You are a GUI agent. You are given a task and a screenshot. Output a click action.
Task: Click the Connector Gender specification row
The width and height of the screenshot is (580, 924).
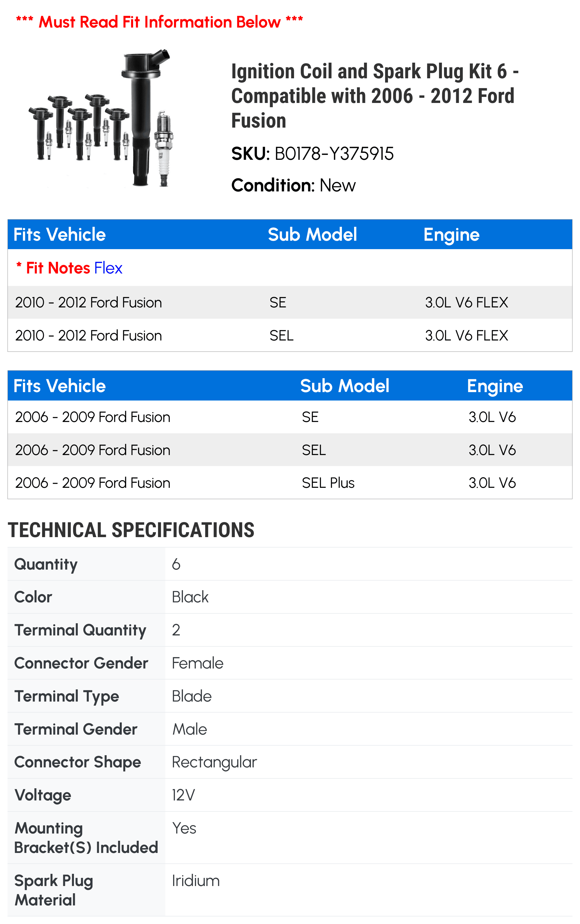290,663
